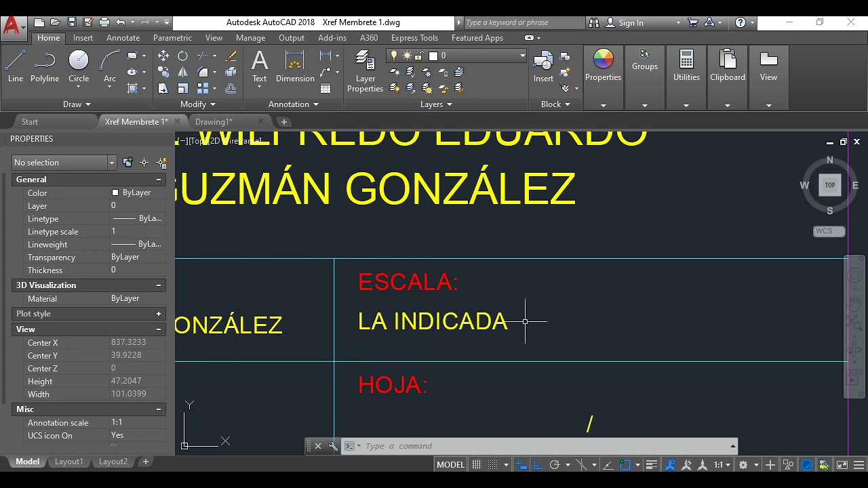Expand the Annotation panel flyout
This screenshot has height=488, width=868.
point(294,104)
